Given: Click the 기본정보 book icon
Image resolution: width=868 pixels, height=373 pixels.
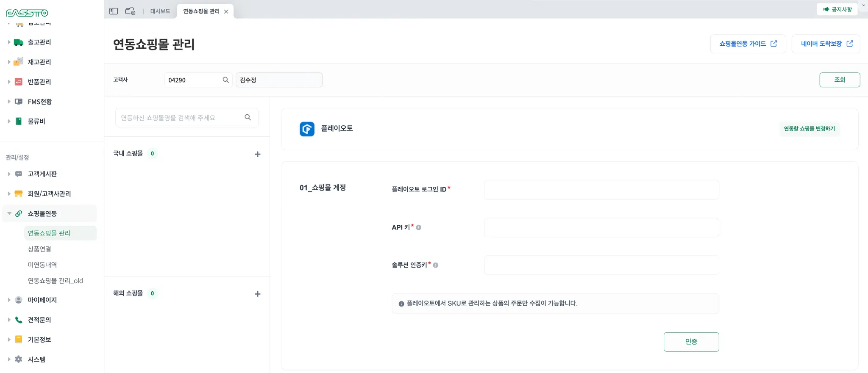Looking at the screenshot, I should coord(19,340).
